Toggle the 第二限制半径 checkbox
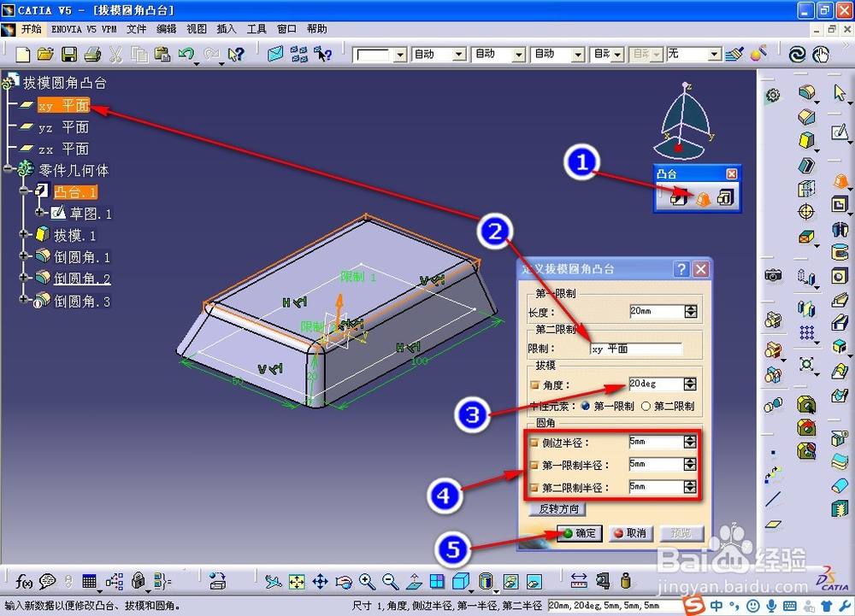This screenshot has width=855, height=616. click(534, 488)
